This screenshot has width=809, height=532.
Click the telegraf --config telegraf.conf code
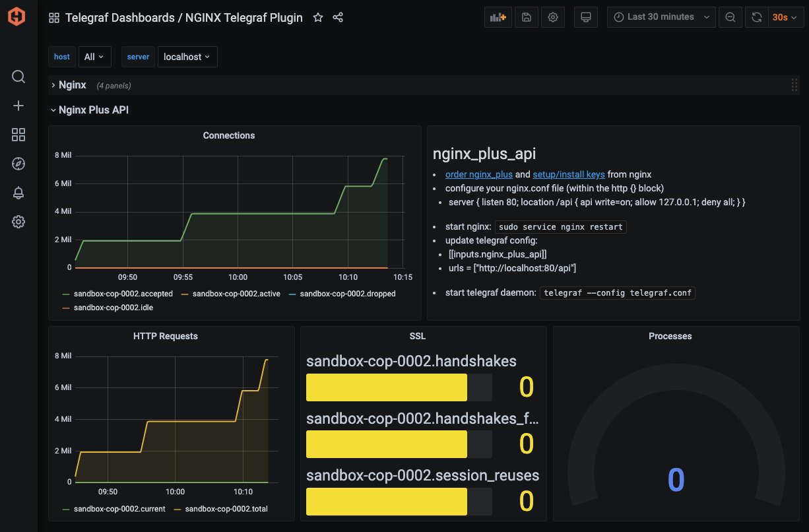618,292
